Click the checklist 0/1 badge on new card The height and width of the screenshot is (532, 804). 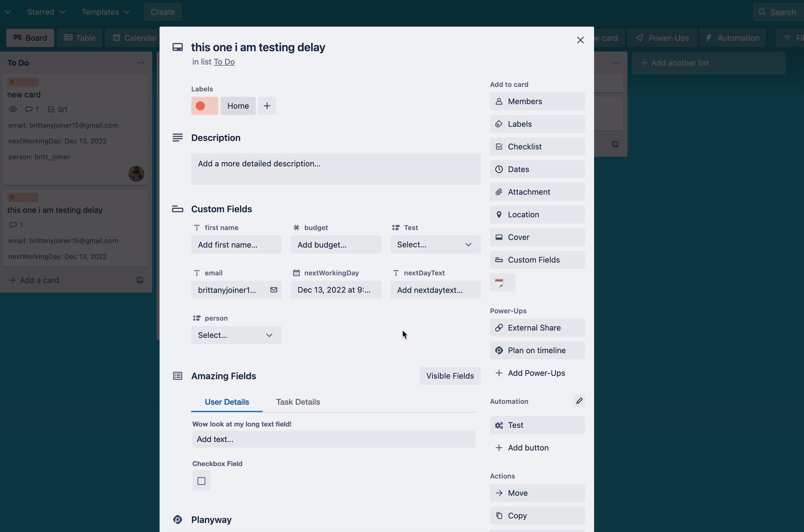click(58, 109)
